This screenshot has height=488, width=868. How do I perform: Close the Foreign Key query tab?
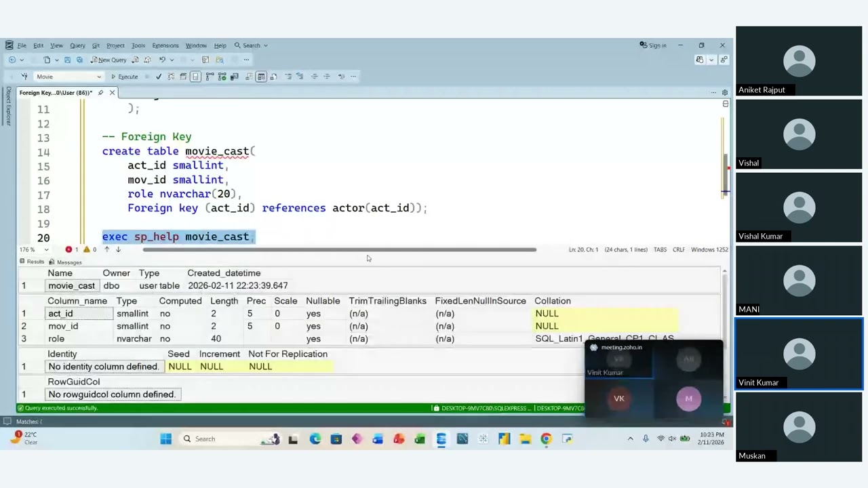[112, 93]
